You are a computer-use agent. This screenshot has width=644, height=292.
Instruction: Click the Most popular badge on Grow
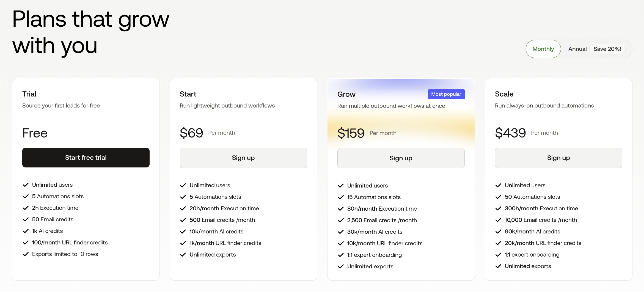point(446,94)
